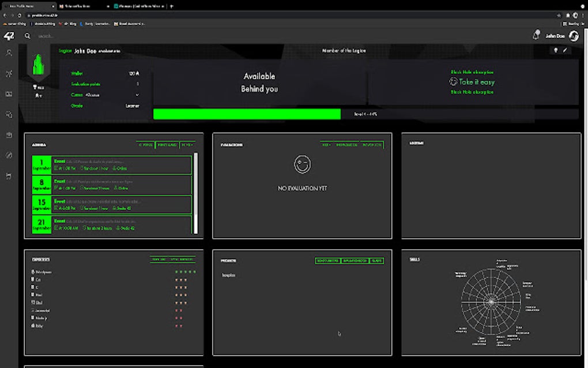Open notifications via the bell icon

coord(536,36)
